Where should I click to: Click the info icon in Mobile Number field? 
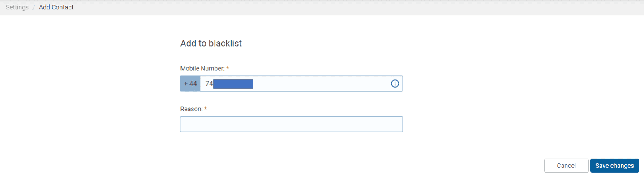coord(395,84)
